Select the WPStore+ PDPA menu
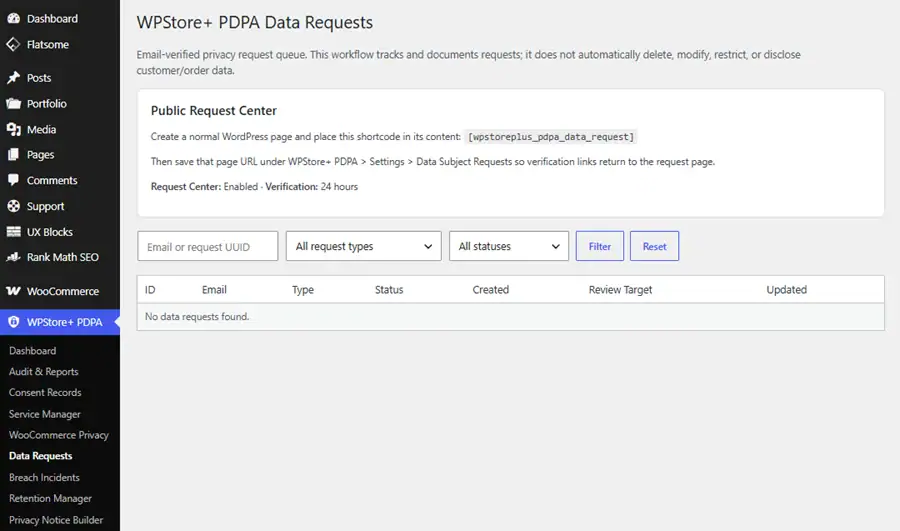The image size is (900, 531). [x=60, y=322]
